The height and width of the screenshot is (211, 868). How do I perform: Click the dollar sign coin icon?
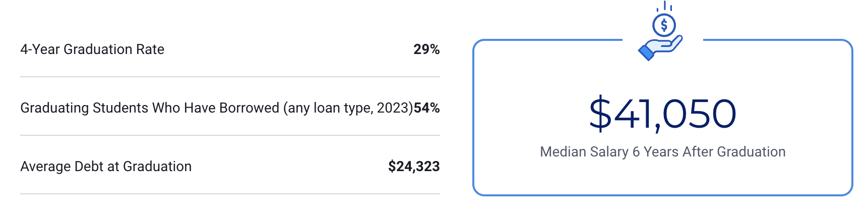coord(664,24)
